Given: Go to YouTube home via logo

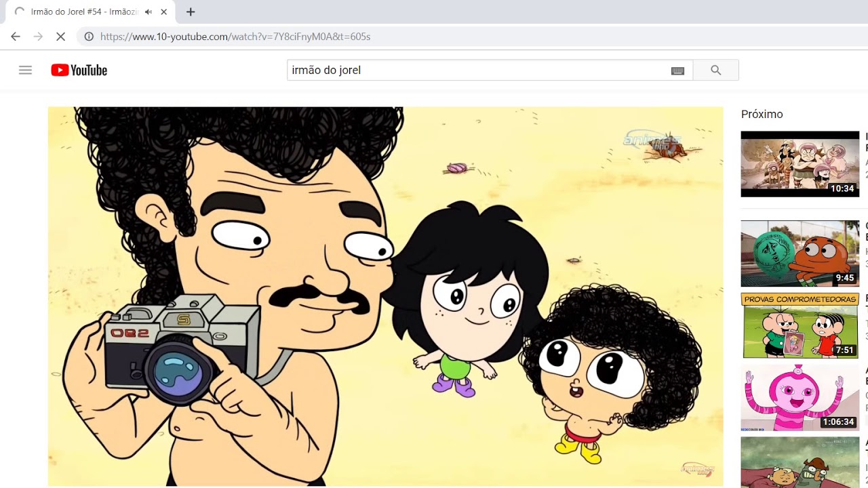Looking at the screenshot, I should pos(79,70).
